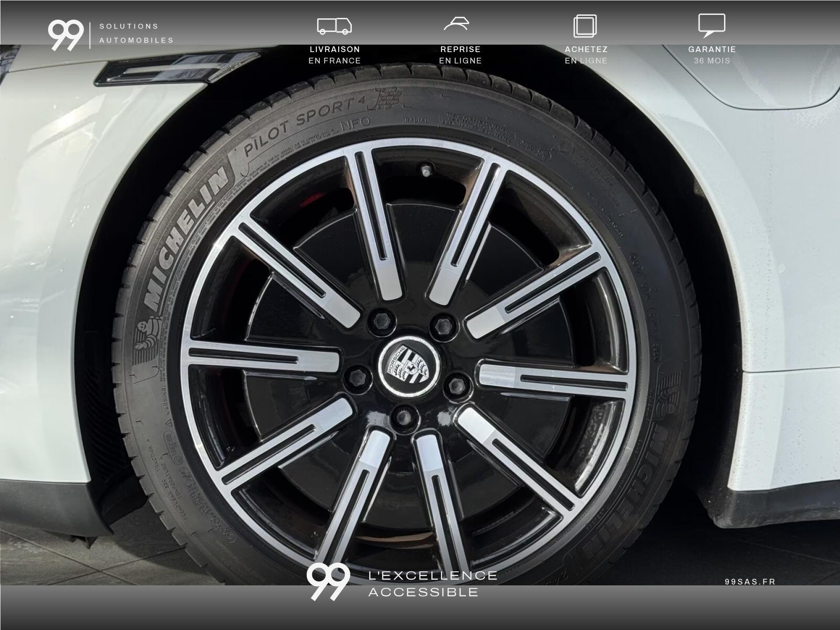Click the Porsche crest wheel center cap
This screenshot has height=630, width=840.
pyautogui.click(x=409, y=366)
